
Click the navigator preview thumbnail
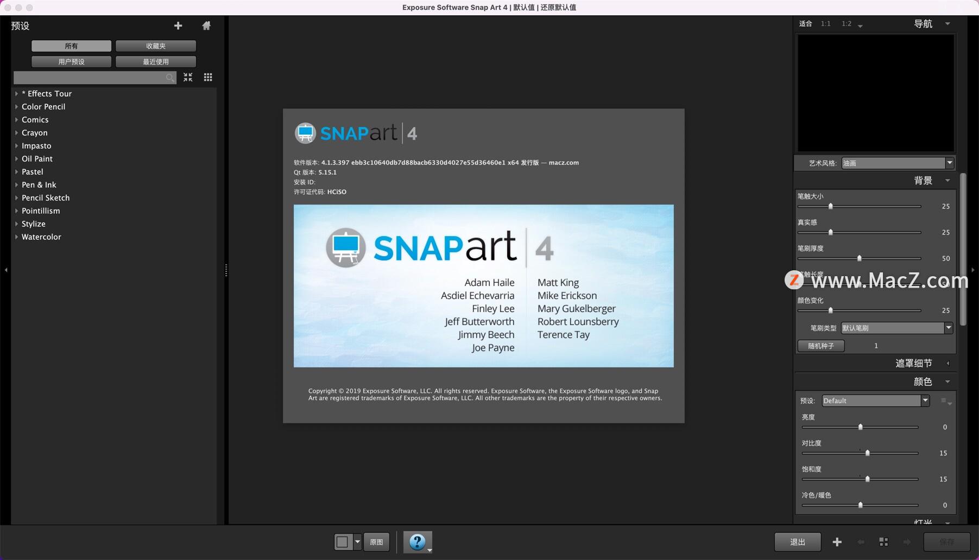click(x=875, y=93)
